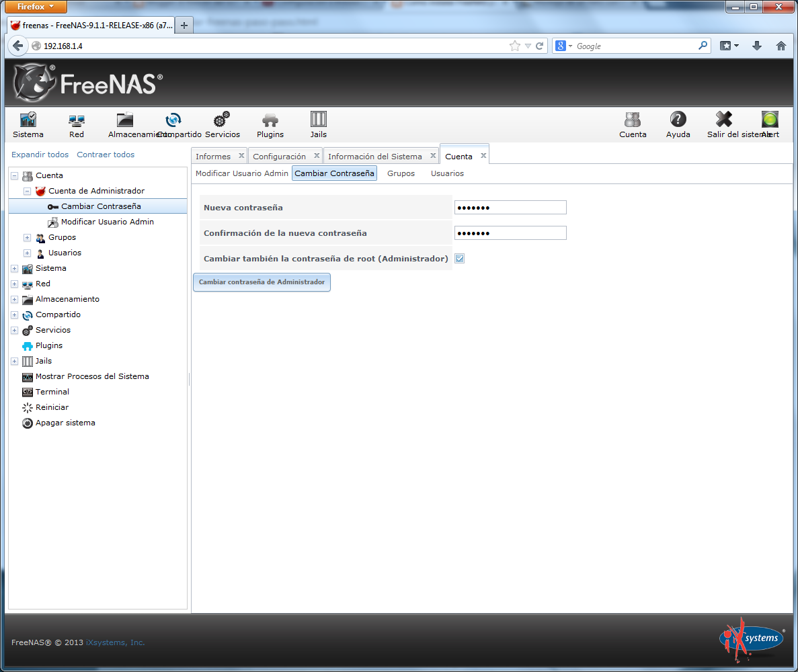This screenshot has width=798, height=672.
Task: Expand the Servicios tree node
Action: pos(14,330)
